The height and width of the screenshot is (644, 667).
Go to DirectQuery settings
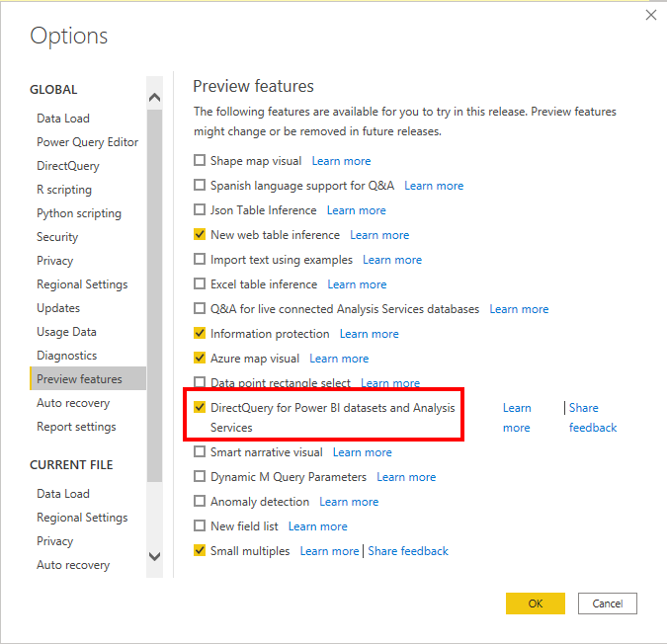(x=68, y=166)
